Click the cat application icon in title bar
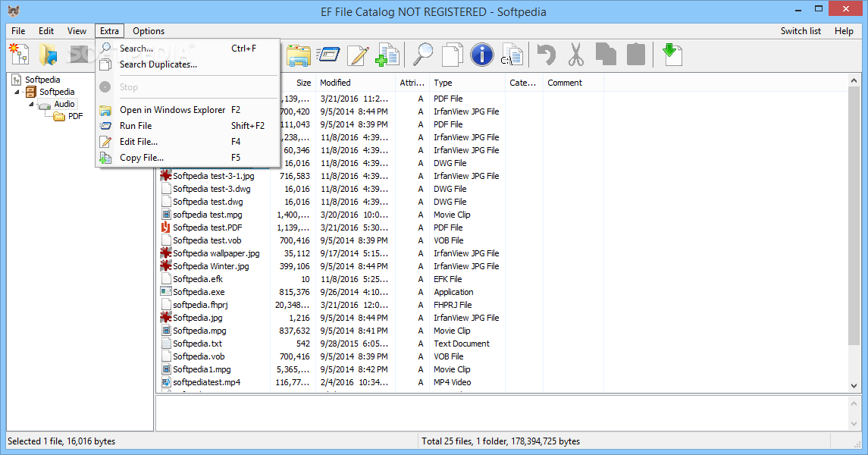The width and height of the screenshot is (868, 455). 14,11
